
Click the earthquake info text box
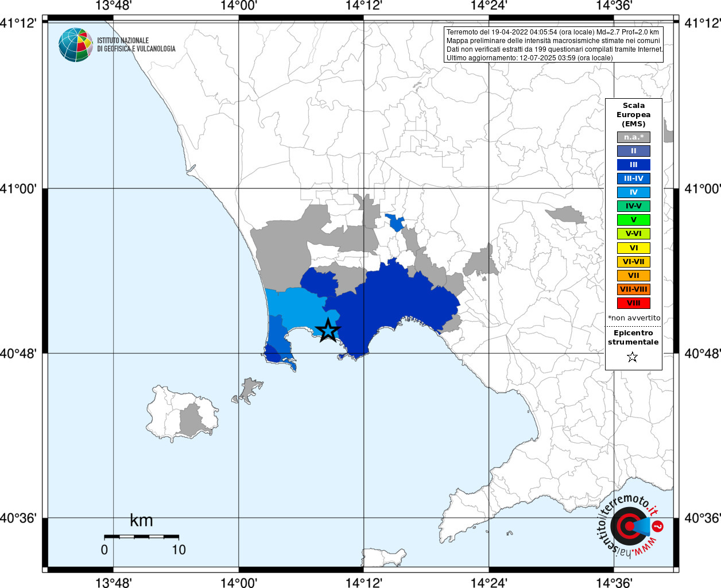point(554,45)
